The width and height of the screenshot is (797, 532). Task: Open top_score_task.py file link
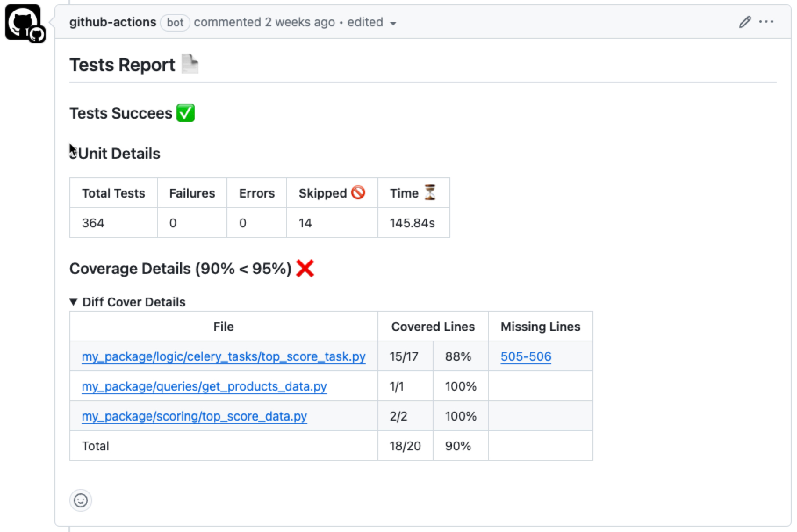pyautogui.click(x=223, y=356)
